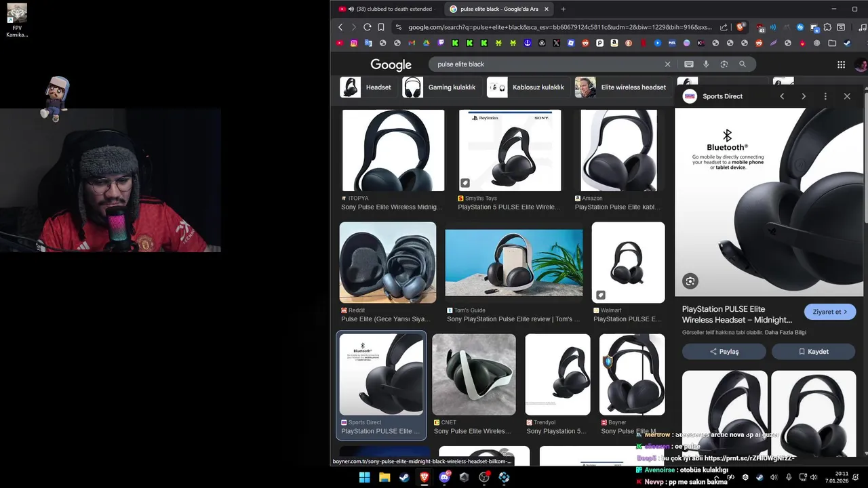The height and width of the screenshot is (488, 868).
Task: Go back using the browser back arrow
Action: (340, 27)
